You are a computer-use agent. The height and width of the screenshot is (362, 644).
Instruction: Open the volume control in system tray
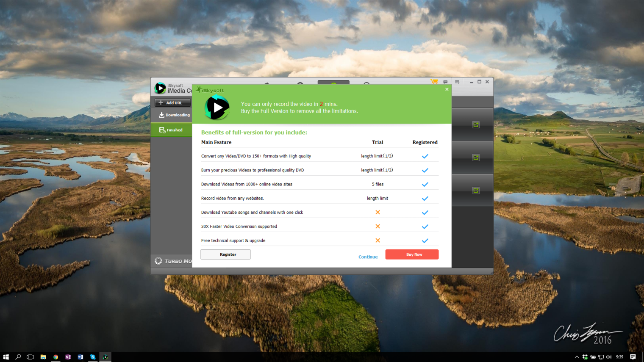tap(609, 357)
